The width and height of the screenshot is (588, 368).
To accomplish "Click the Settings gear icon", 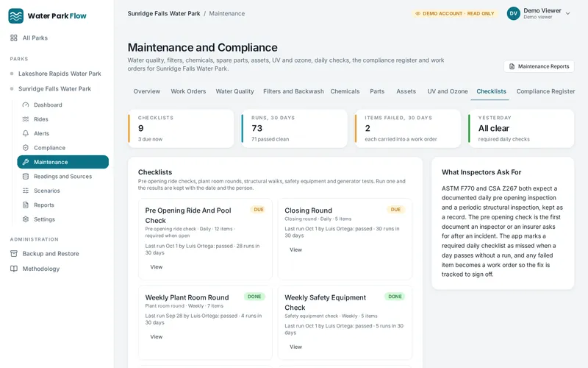I will pos(26,219).
